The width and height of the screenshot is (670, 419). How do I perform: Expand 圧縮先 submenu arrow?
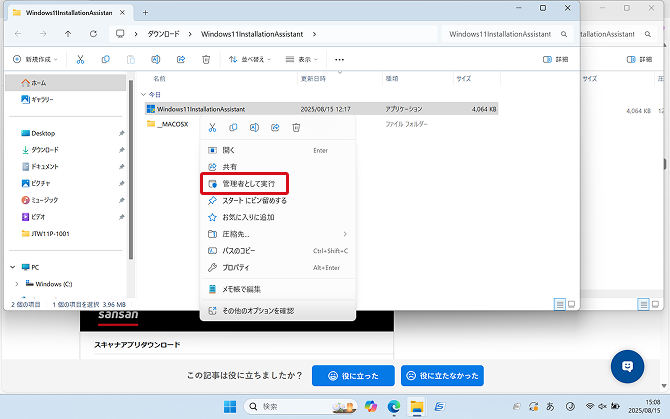(x=345, y=234)
